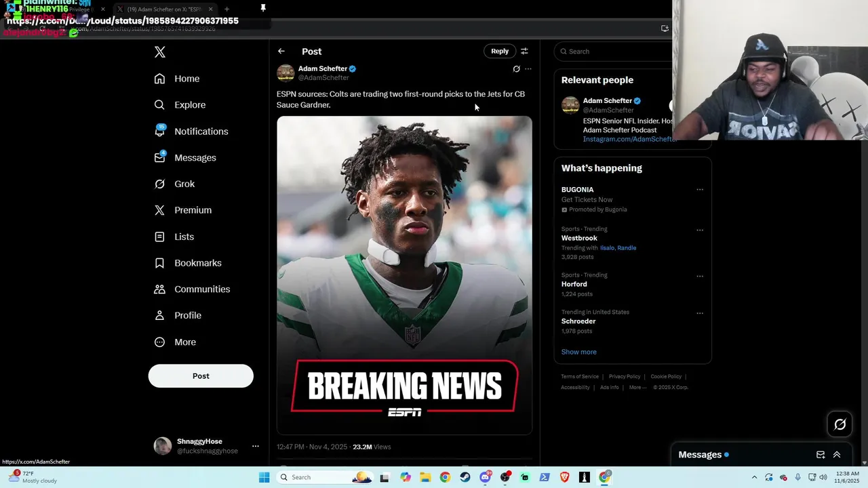Open the BUGONIA promoted trend
The image size is (868, 488).
(x=577, y=190)
